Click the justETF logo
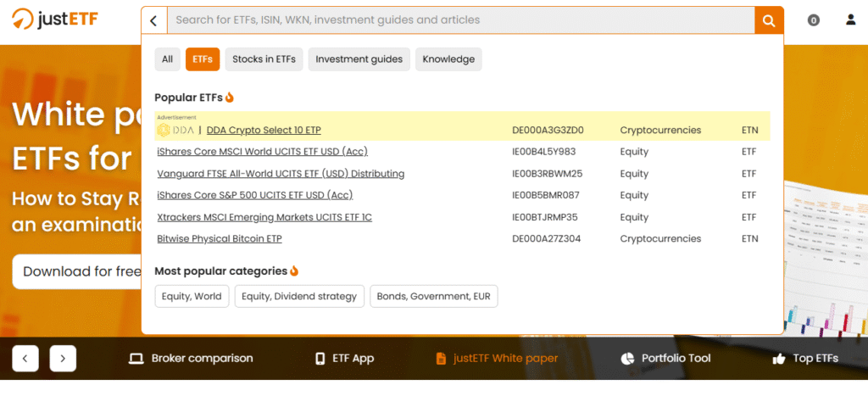The width and height of the screenshot is (868, 396). pyautogui.click(x=58, y=19)
